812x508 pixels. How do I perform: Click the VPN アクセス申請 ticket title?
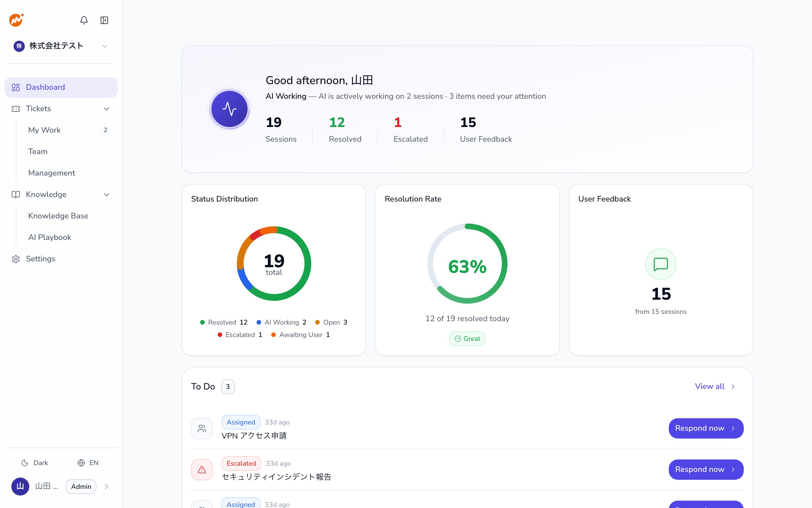[254, 436]
